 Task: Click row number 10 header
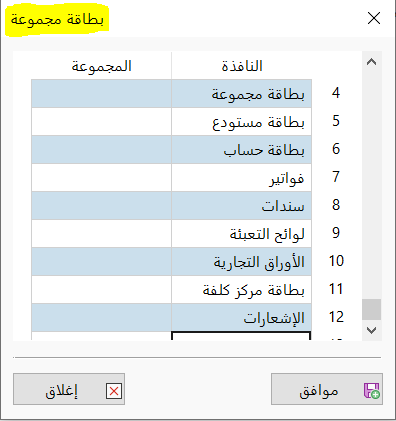pos(336,261)
